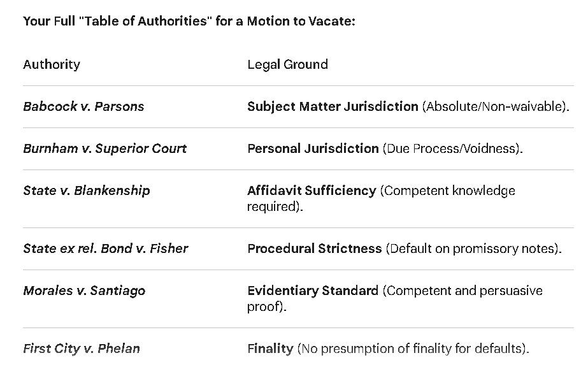
Task: Click the bold Procedural Strictness text
Action: coord(314,248)
